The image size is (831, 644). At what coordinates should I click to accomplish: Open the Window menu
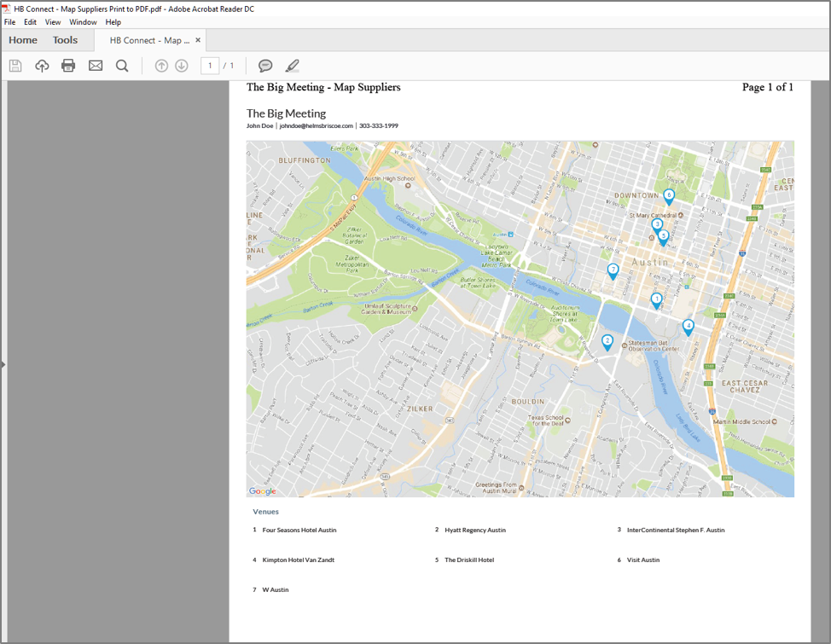click(x=83, y=22)
